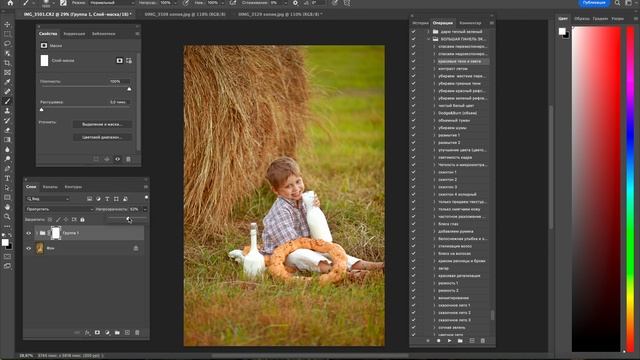Expand the 'блеск глаз' action
Screen dimensions: 640x360
point(434,224)
